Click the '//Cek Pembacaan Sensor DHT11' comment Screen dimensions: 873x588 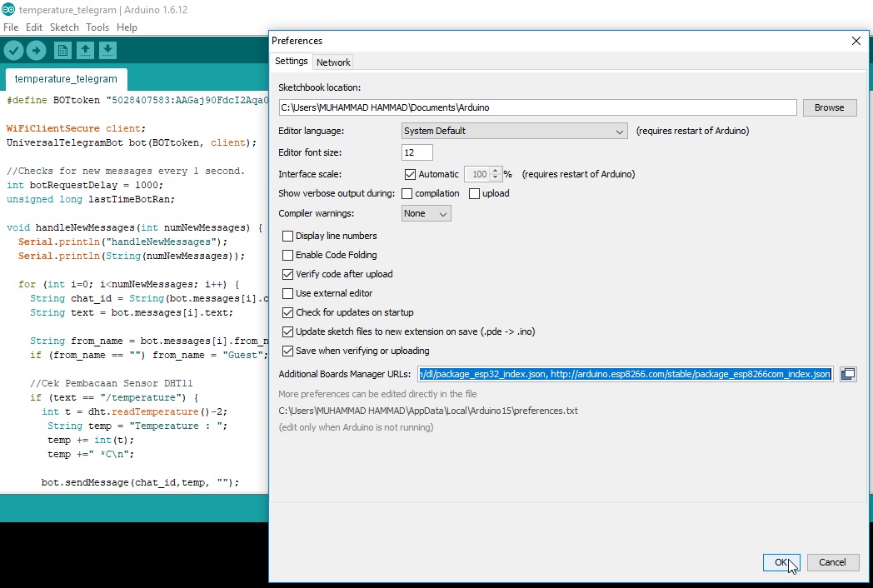(x=112, y=384)
